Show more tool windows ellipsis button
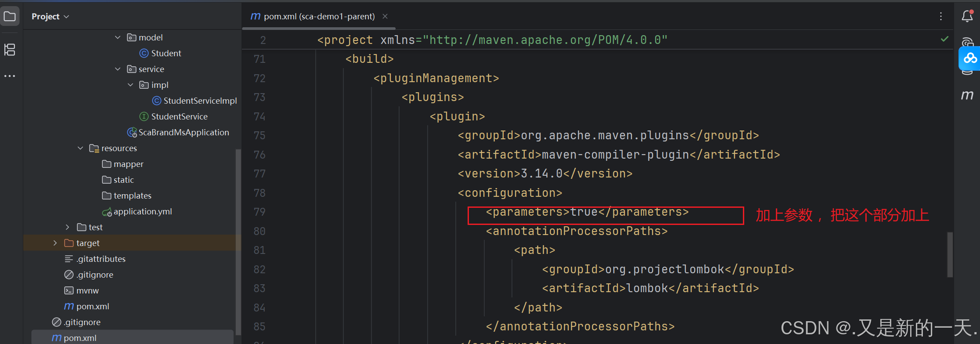The height and width of the screenshot is (344, 980). pos(10,76)
